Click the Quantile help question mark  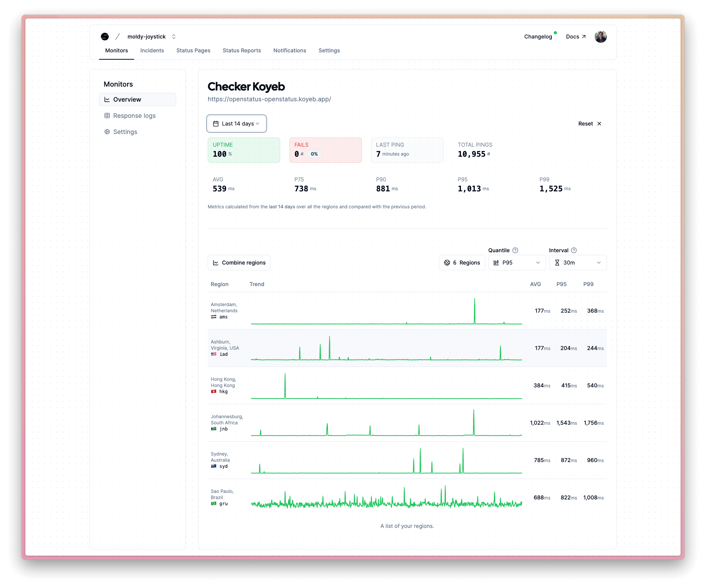coord(516,250)
